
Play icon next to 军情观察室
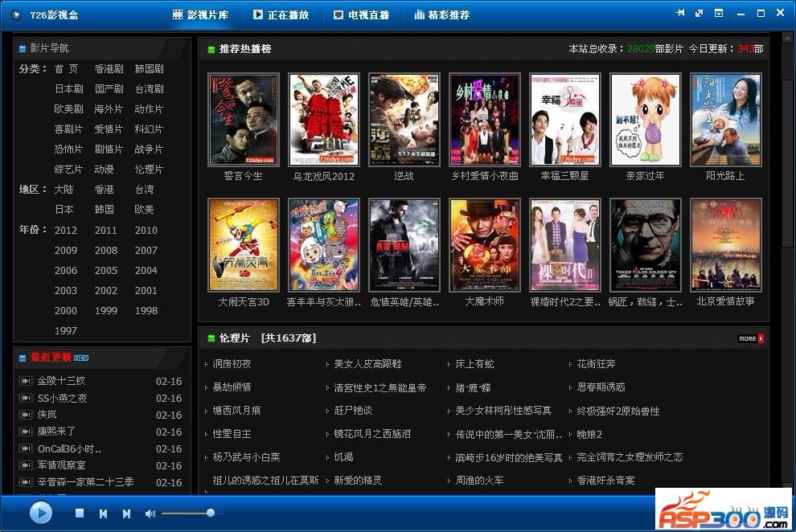coord(26,465)
